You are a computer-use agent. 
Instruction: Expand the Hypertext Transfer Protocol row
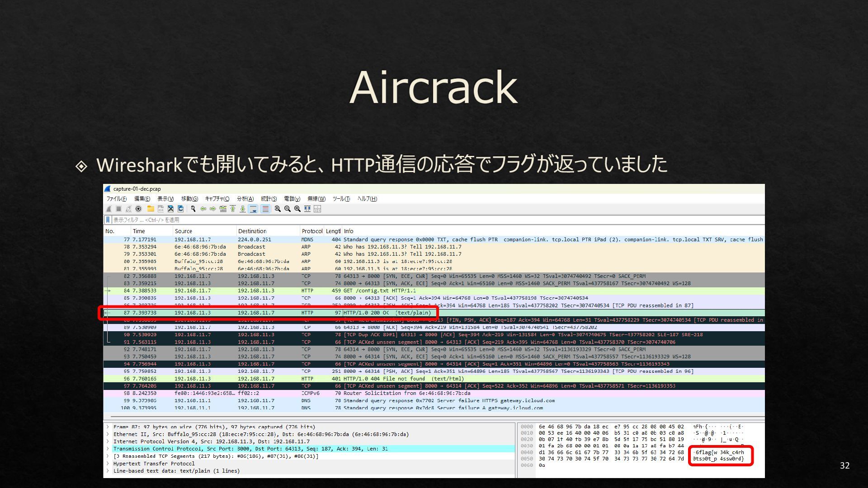coord(108,464)
